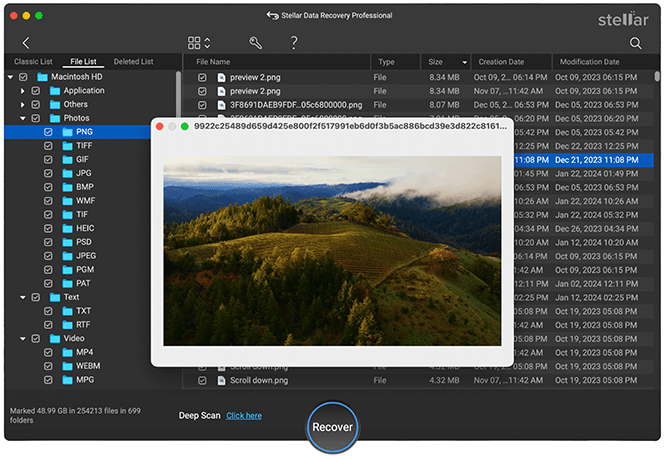Switch to the Classic List tab

[x=33, y=62]
